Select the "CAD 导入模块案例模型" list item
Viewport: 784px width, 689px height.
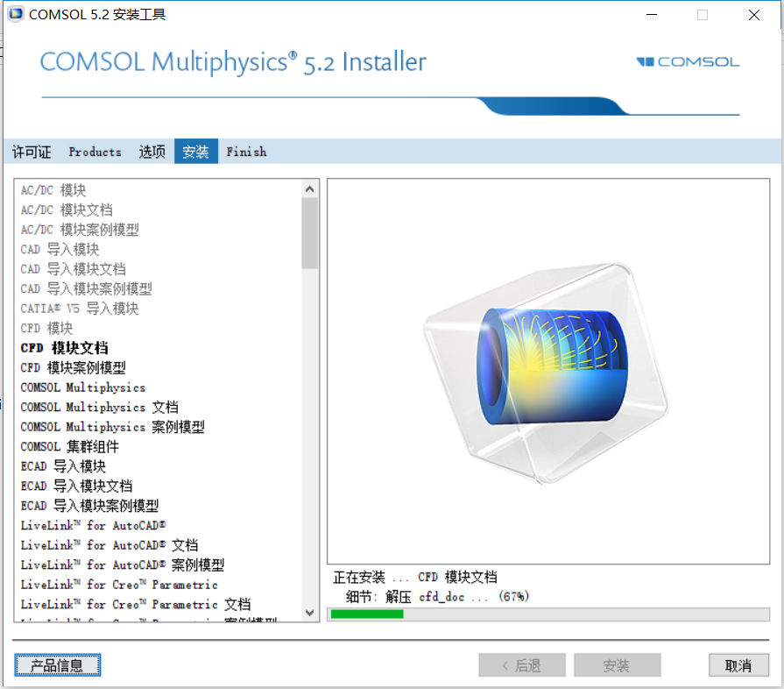[x=86, y=288]
